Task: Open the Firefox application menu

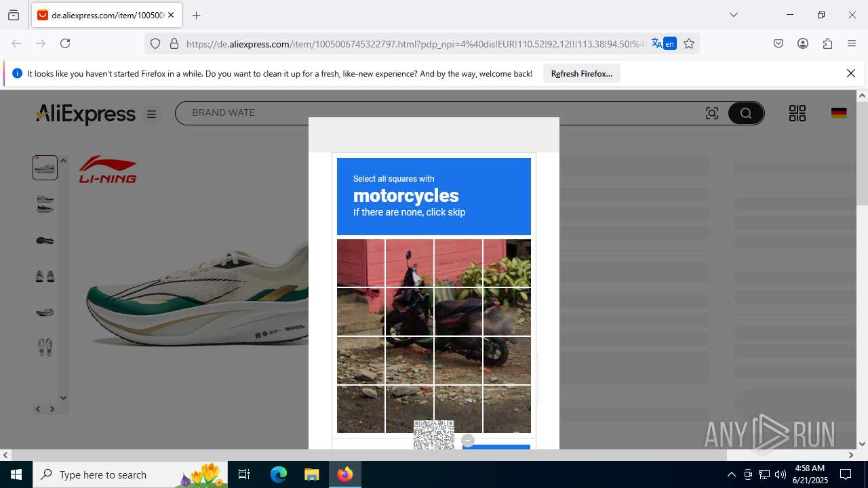Action: tap(852, 43)
